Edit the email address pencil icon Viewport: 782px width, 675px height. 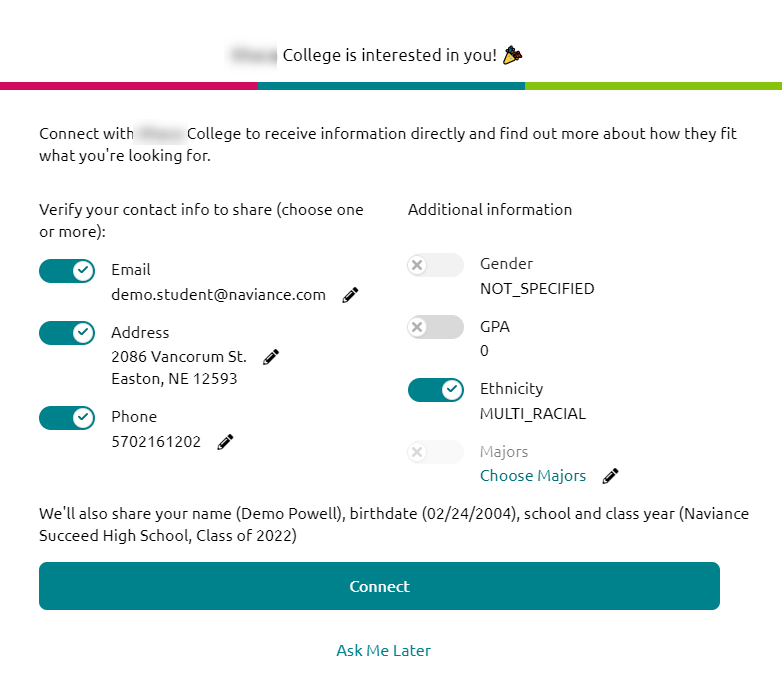pyautogui.click(x=350, y=295)
